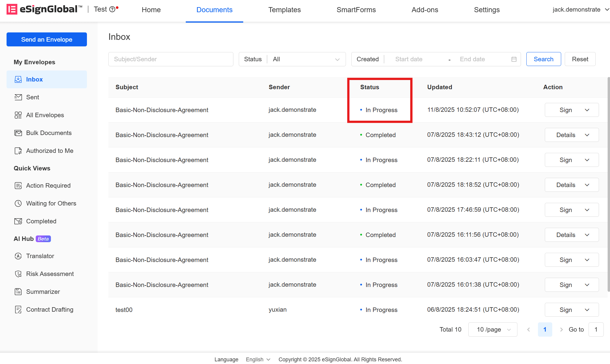Viewport: 610px width, 364px height.
Task: Click the Bulk Documents icon
Action: click(18, 133)
